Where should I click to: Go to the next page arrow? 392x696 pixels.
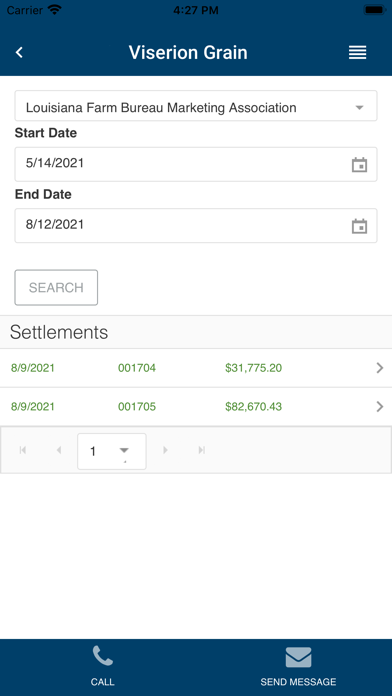[166, 451]
